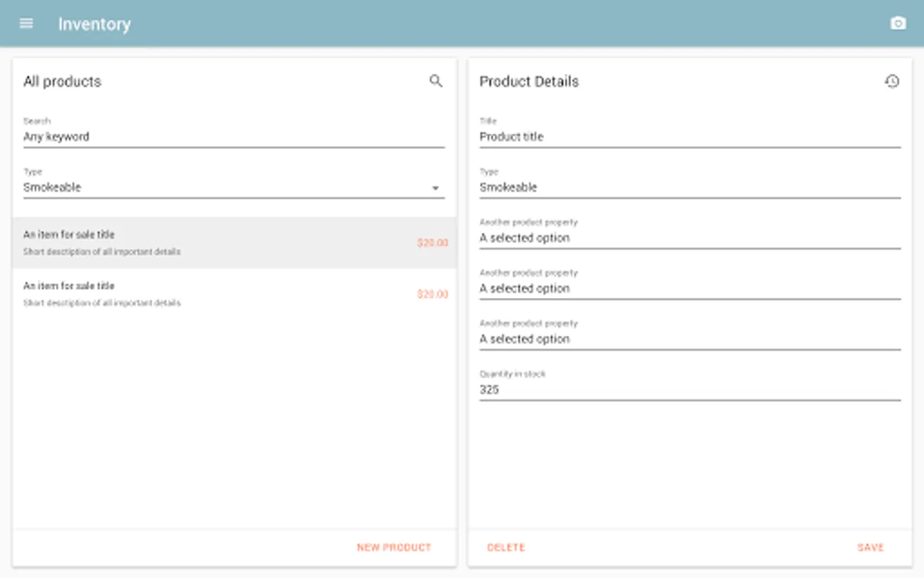Open the second product property option
924x578 pixels.
(690, 288)
